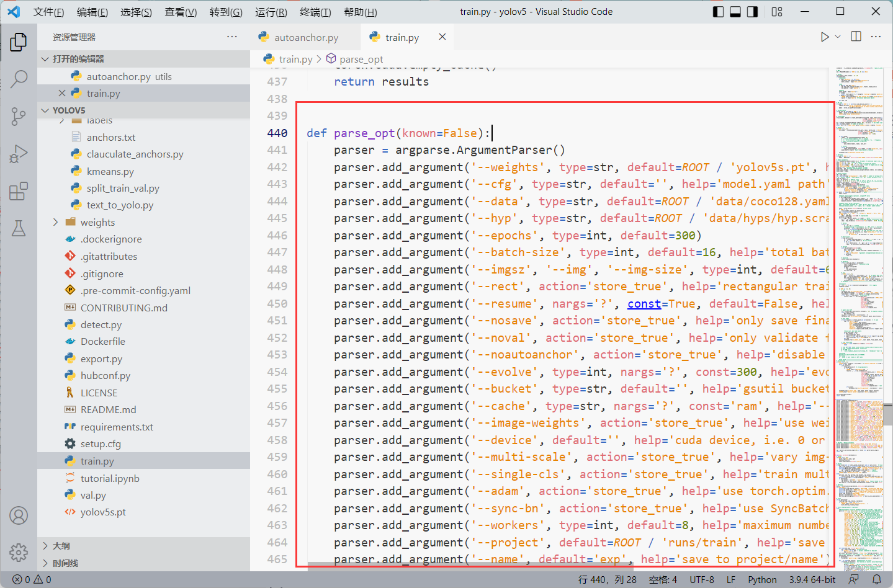Toggle the bottom panel layout button
The image size is (893, 588).
735,12
